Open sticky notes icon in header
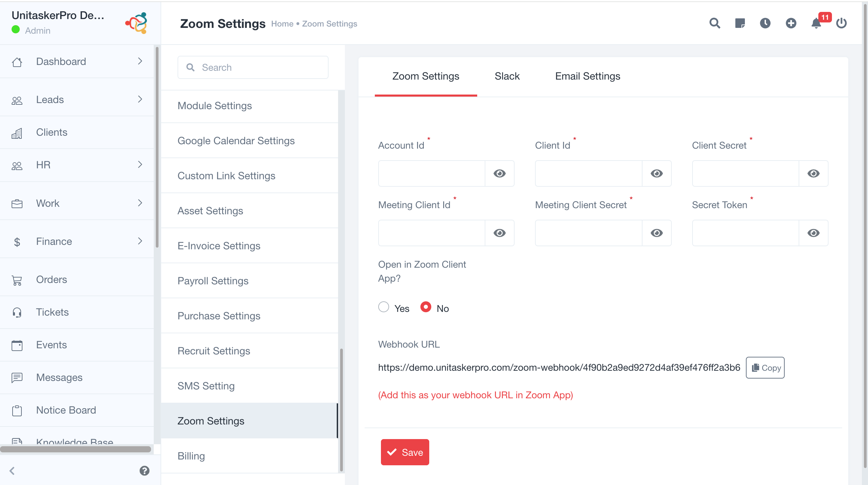This screenshot has height=485, width=868. point(740,23)
